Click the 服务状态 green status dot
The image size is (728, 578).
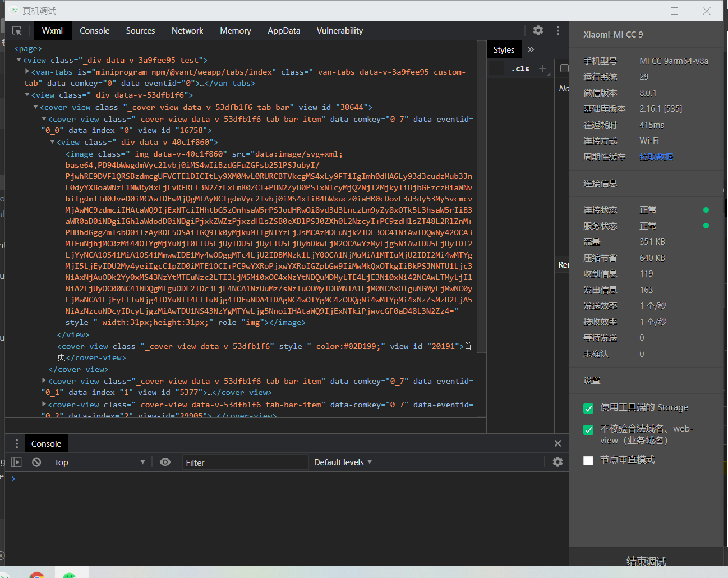[x=706, y=226]
